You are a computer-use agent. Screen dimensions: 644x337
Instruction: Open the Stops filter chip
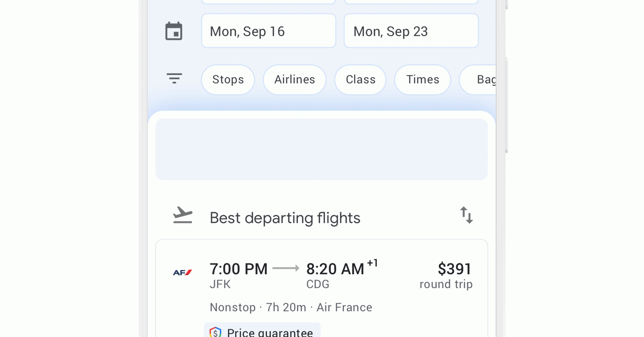coord(228,80)
